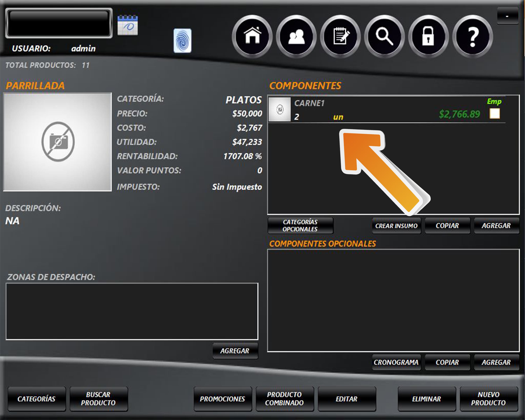Click the notepad-with-pencil round icon
525x420 pixels.
click(340, 36)
